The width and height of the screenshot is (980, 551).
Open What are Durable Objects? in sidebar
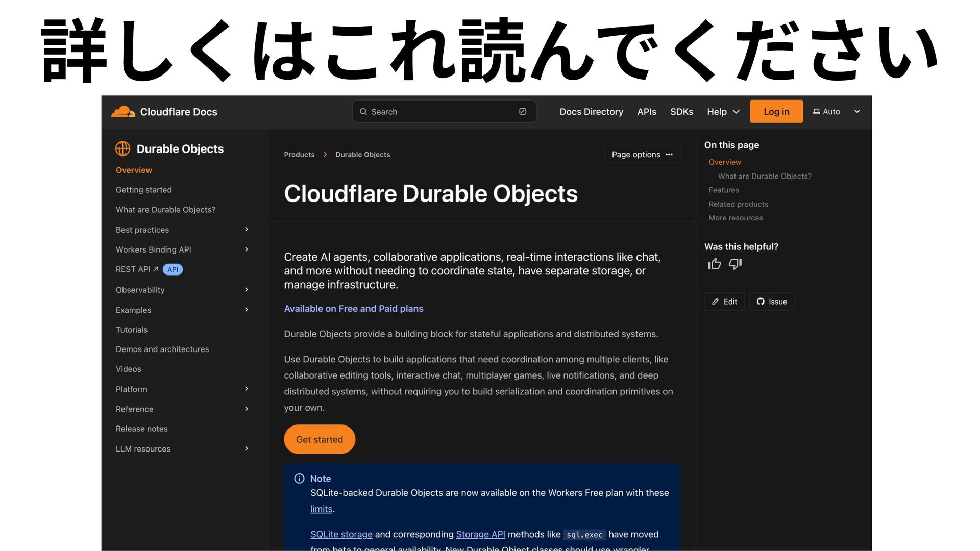tap(165, 210)
